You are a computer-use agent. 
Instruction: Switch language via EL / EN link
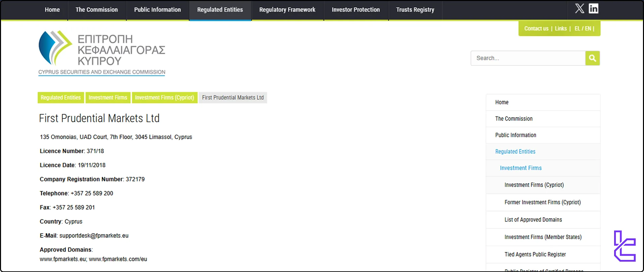(x=583, y=29)
